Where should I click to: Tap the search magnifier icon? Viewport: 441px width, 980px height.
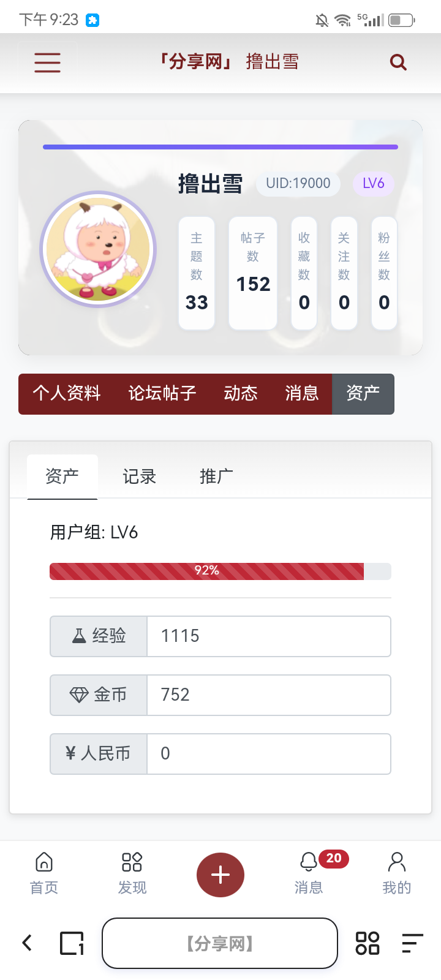pos(398,62)
